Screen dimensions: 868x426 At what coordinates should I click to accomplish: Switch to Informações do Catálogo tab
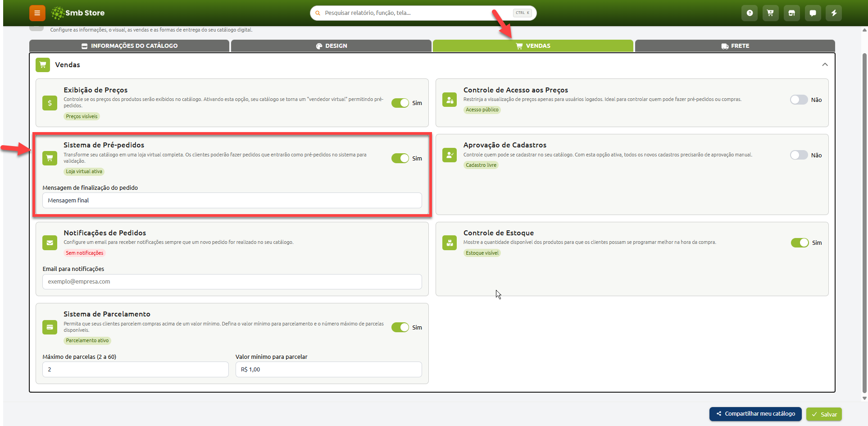coord(129,46)
